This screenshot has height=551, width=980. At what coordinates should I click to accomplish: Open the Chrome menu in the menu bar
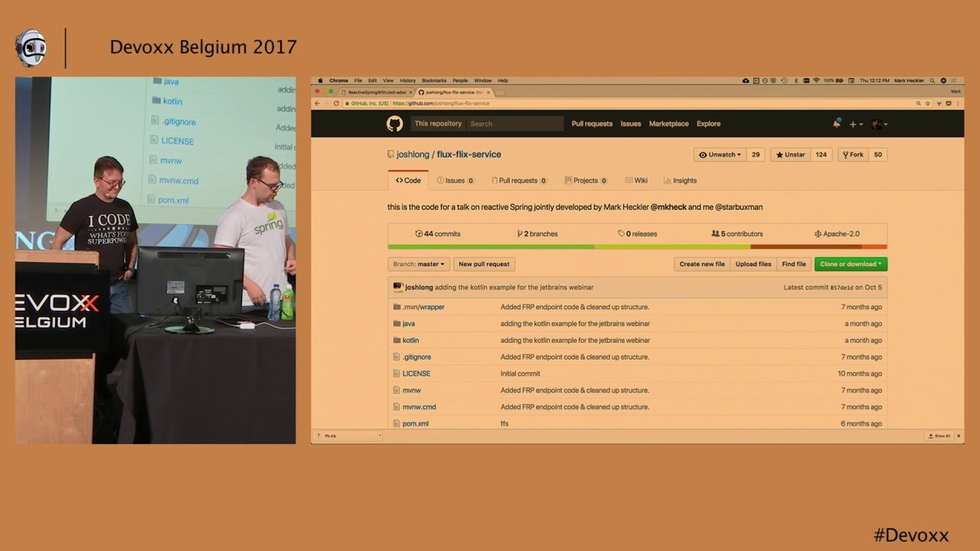pyautogui.click(x=338, y=80)
